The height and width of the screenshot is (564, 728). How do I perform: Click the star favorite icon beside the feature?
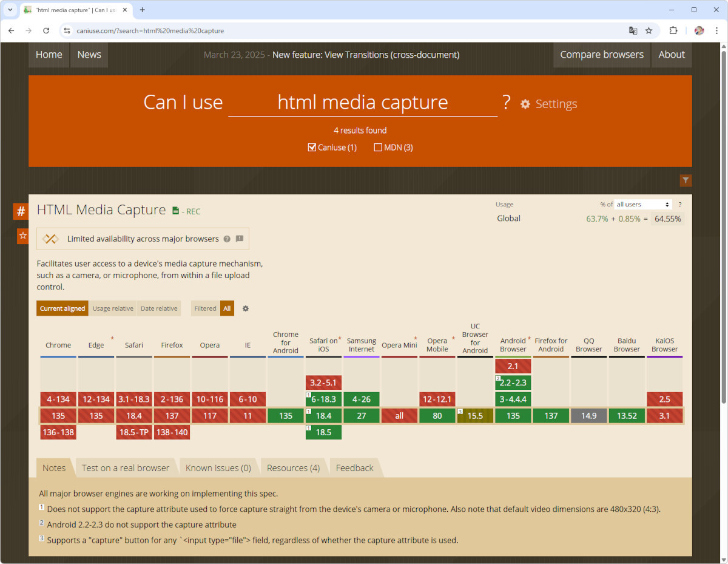click(x=22, y=236)
